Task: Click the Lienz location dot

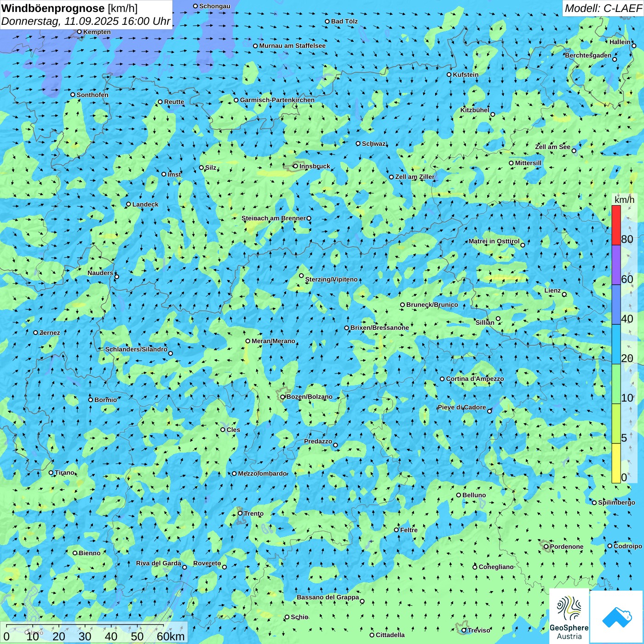Action: pos(564,294)
